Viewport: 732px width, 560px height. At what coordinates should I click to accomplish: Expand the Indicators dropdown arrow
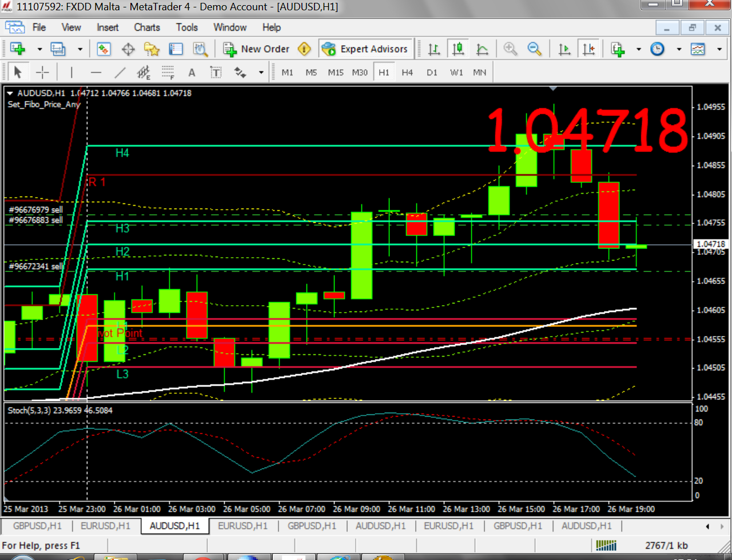click(639, 50)
